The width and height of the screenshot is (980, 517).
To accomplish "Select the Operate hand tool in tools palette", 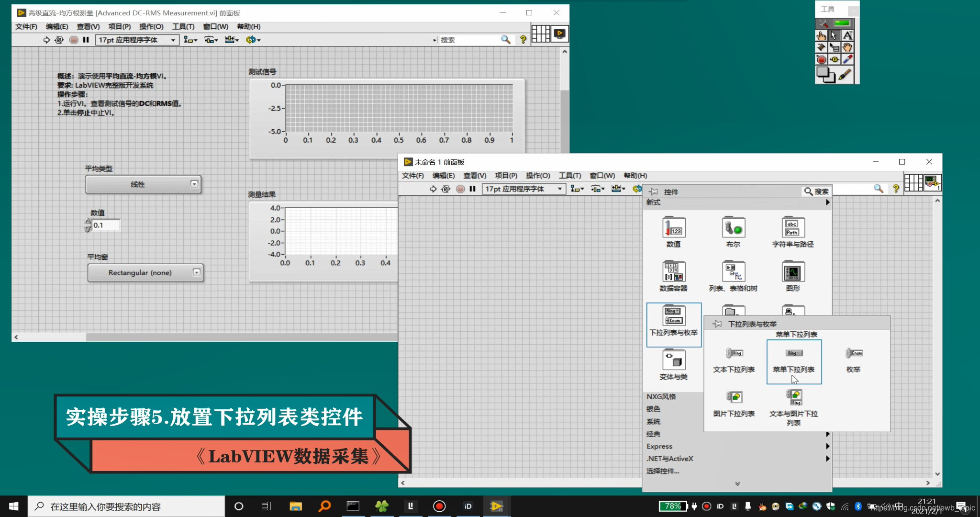I will [821, 35].
